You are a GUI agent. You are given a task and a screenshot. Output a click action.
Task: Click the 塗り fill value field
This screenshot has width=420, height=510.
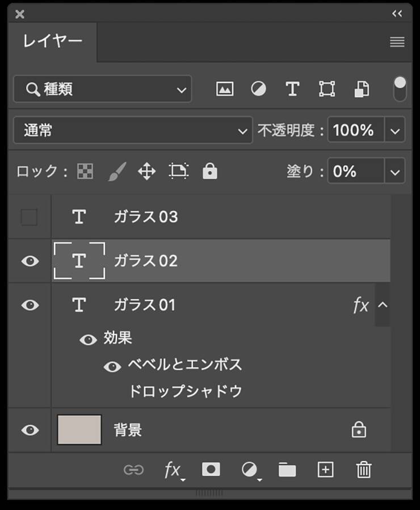click(355, 172)
